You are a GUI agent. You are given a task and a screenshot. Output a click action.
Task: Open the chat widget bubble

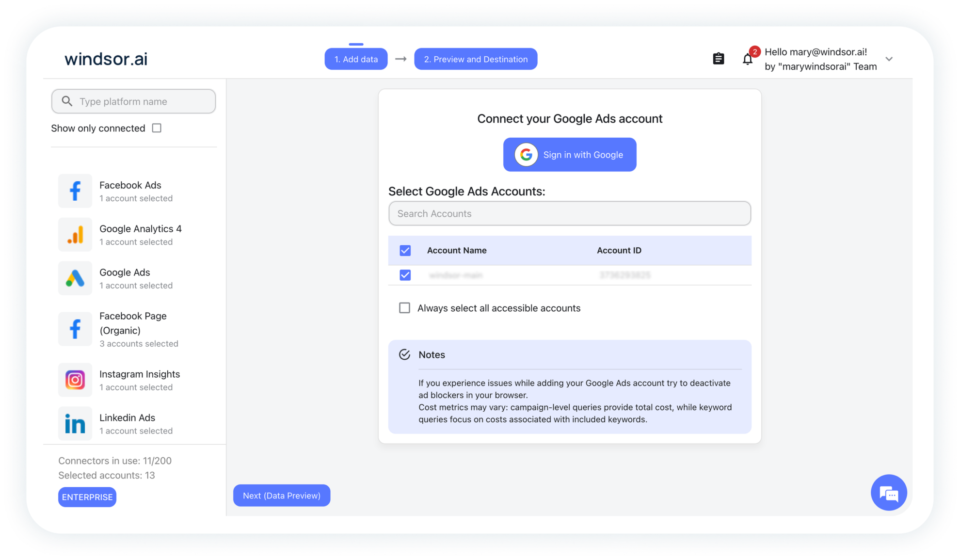tap(889, 493)
